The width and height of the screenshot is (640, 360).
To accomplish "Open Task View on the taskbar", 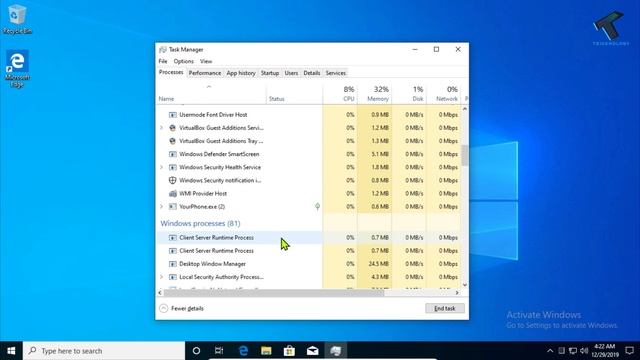I will click(219, 351).
